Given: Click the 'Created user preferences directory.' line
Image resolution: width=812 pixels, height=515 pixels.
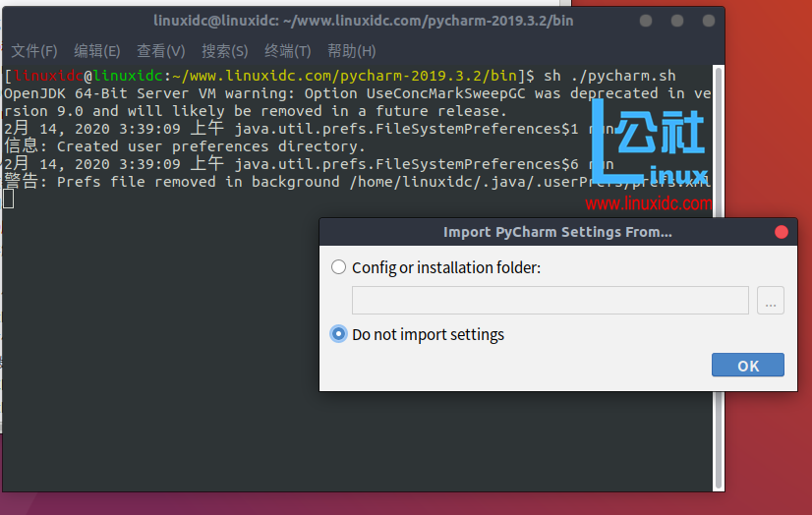Looking at the screenshot, I should click(x=185, y=146).
